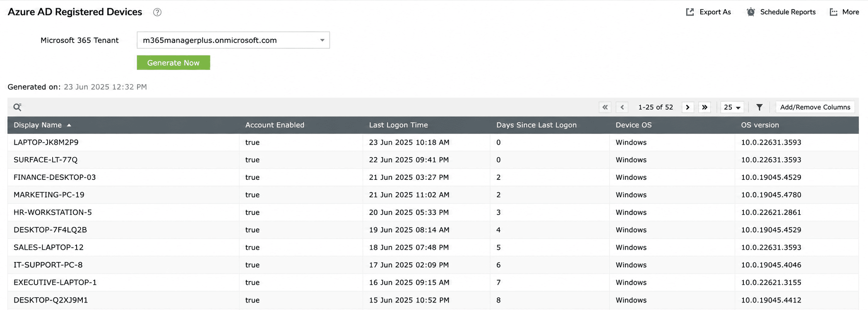The width and height of the screenshot is (868, 310).
Task: Go to next page of results
Action: coord(688,107)
